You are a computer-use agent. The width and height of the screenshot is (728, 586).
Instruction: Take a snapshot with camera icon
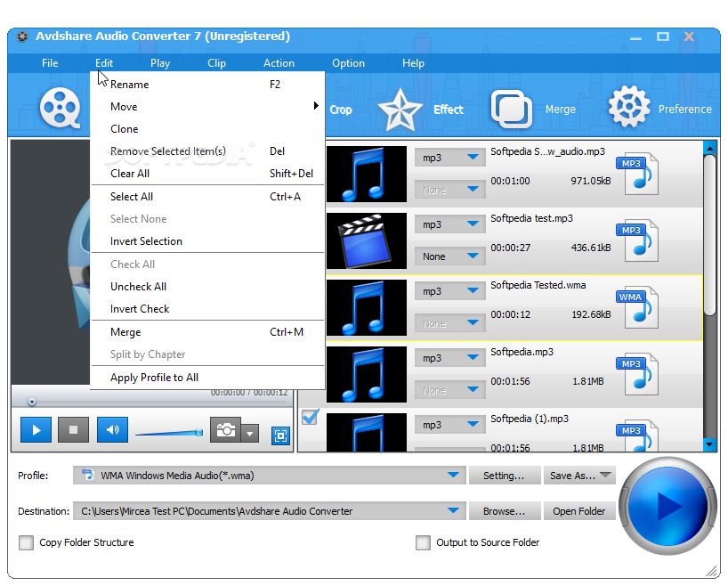pyautogui.click(x=226, y=430)
